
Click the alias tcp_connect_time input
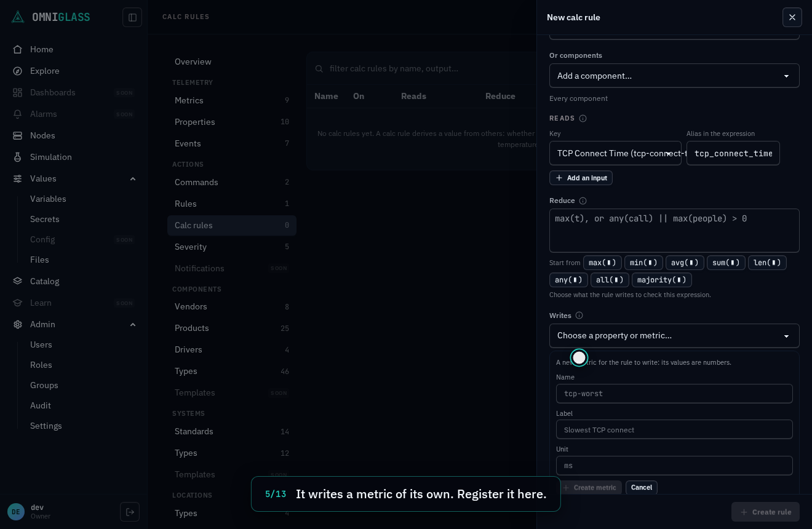tap(733, 153)
